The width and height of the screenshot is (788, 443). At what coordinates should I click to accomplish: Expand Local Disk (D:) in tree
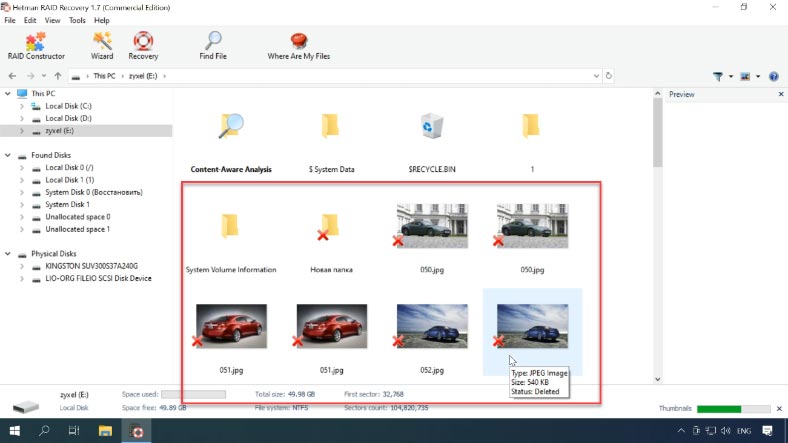pyautogui.click(x=22, y=119)
